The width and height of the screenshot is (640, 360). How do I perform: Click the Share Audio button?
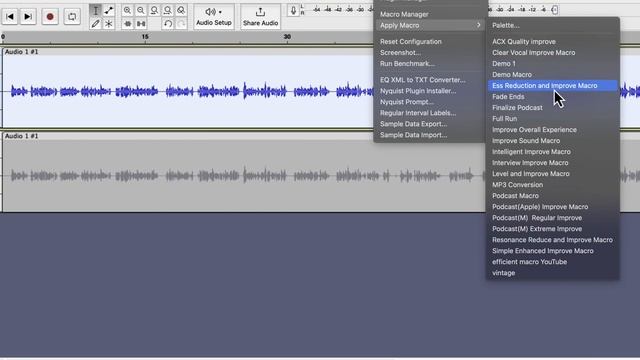point(260,17)
